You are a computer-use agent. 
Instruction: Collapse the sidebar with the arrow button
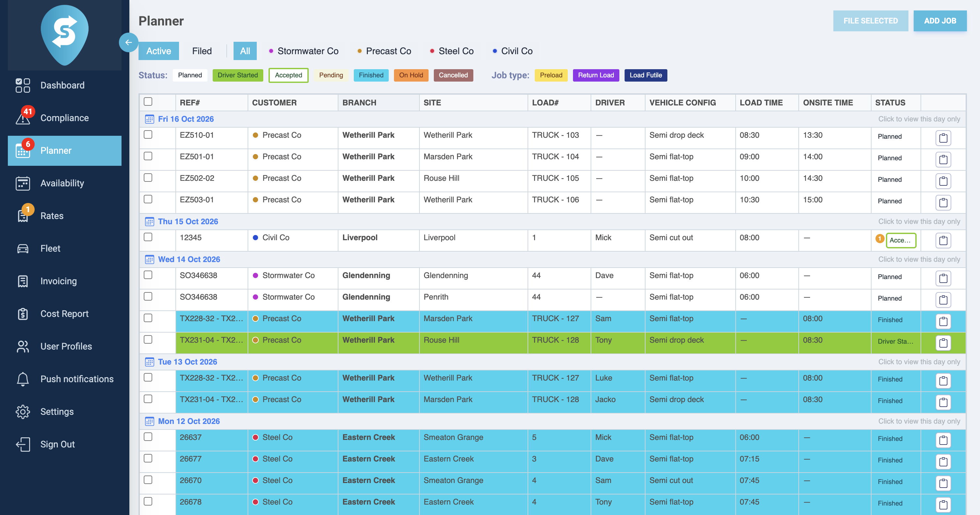(128, 42)
